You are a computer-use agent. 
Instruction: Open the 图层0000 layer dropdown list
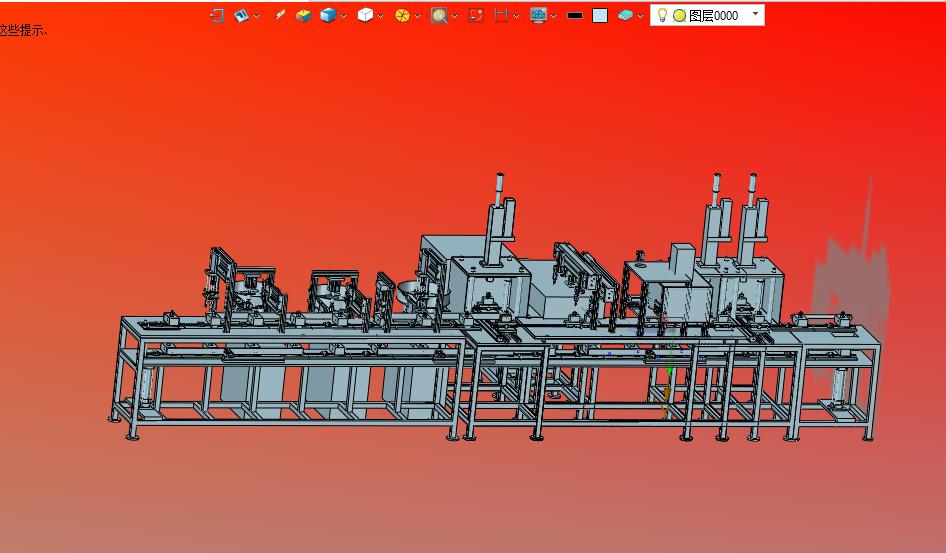click(755, 15)
